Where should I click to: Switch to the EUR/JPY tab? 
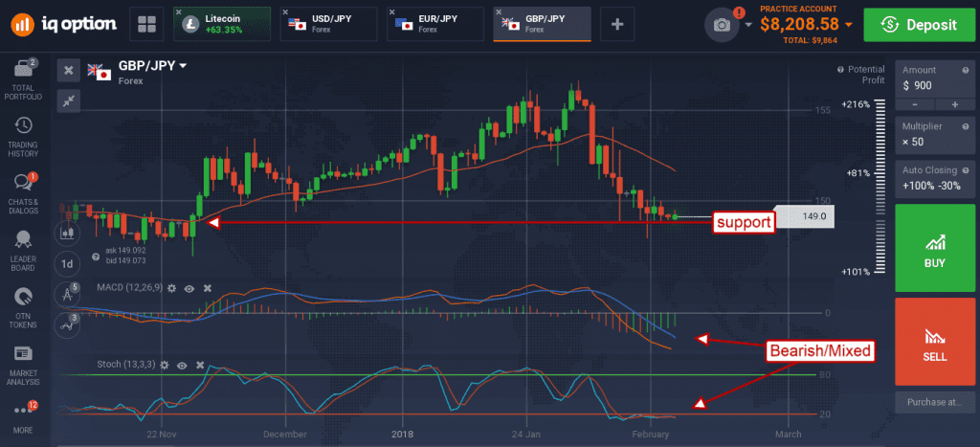click(x=435, y=24)
